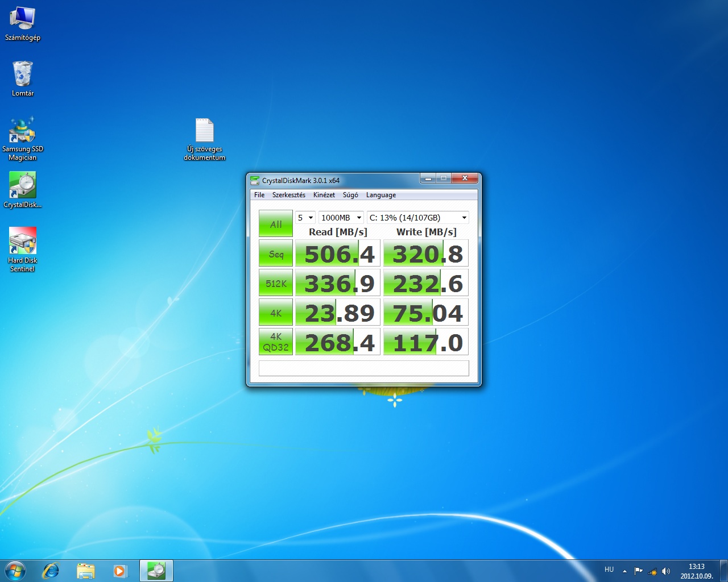Click the Show desktop strip

(x=723, y=571)
